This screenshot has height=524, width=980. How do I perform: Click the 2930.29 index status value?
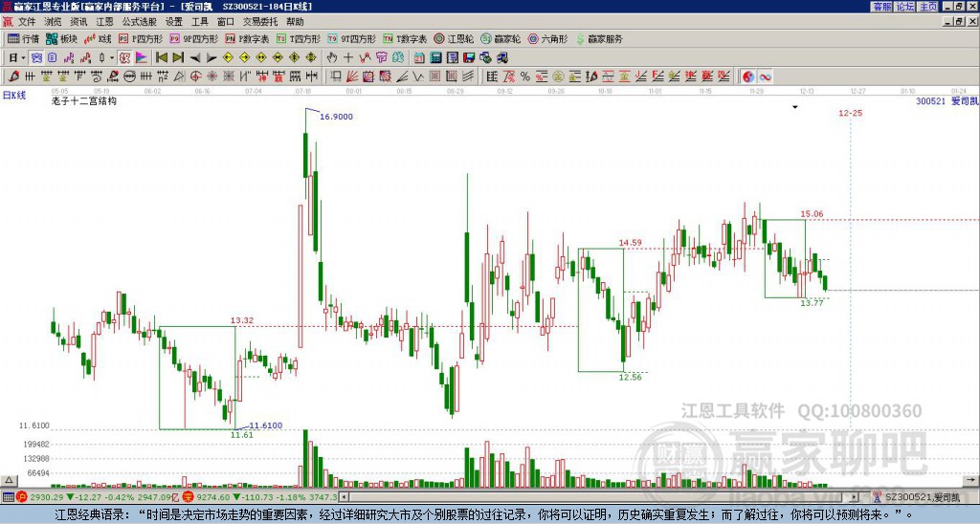point(46,497)
